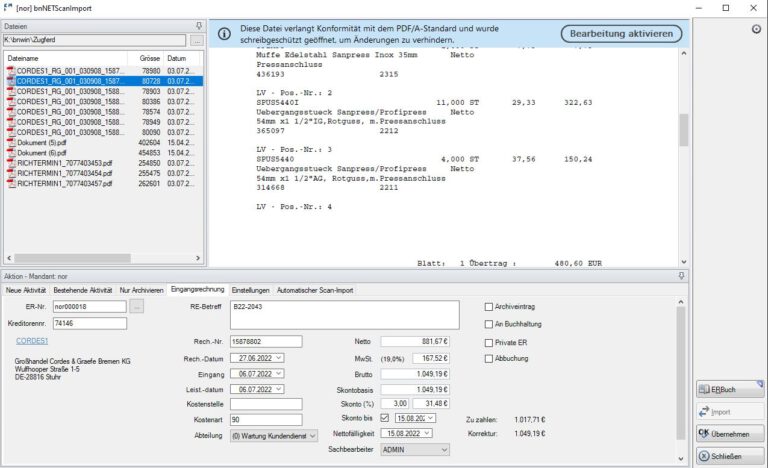Click the pin icon of the Dateien panel
Image resolution: width=768 pixels, height=468 pixels.
pos(198,26)
